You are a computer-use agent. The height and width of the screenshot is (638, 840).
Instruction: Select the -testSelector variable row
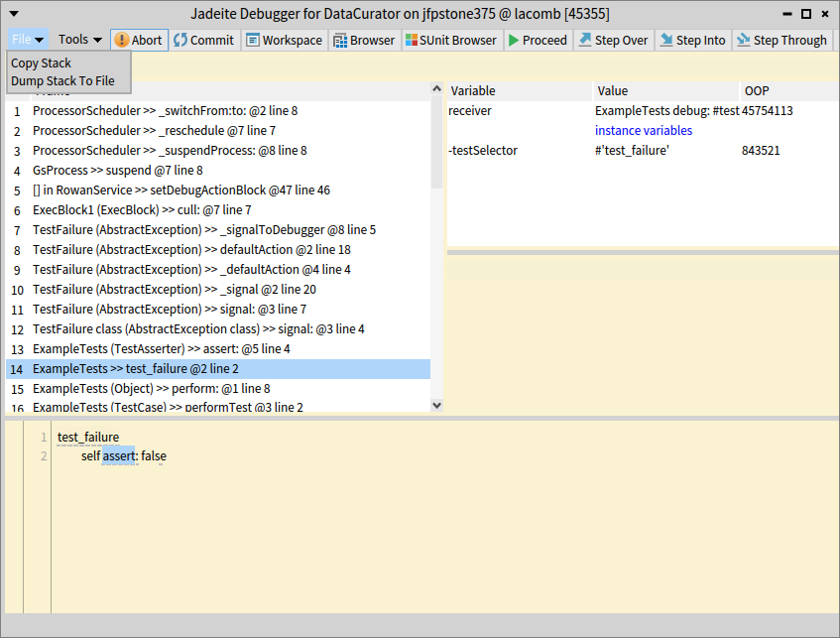coord(484,151)
